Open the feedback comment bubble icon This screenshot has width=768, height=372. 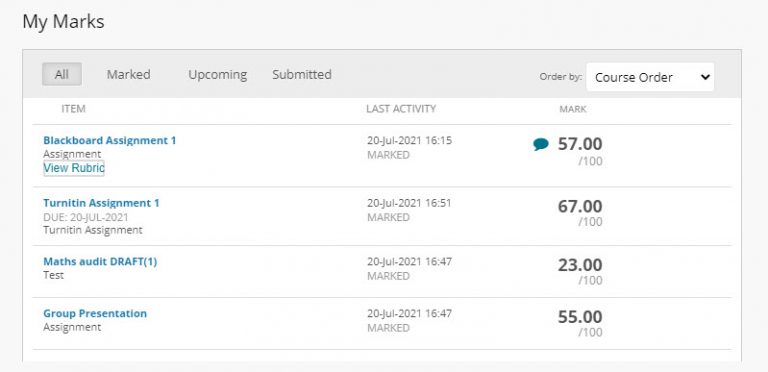(x=541, y=144)
